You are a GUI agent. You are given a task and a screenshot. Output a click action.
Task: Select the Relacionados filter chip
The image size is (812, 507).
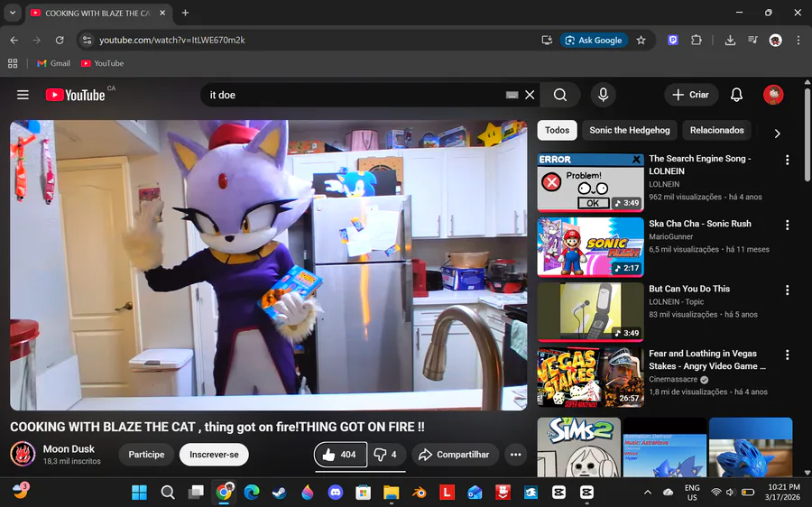click(x=716, y=131)
